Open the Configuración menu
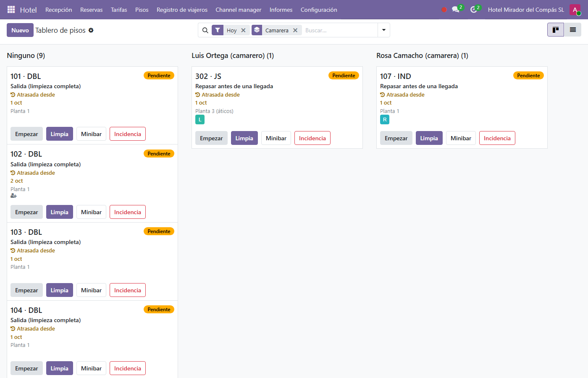The height and width of the screenshot is (378, 588). [x=319, y=10]
